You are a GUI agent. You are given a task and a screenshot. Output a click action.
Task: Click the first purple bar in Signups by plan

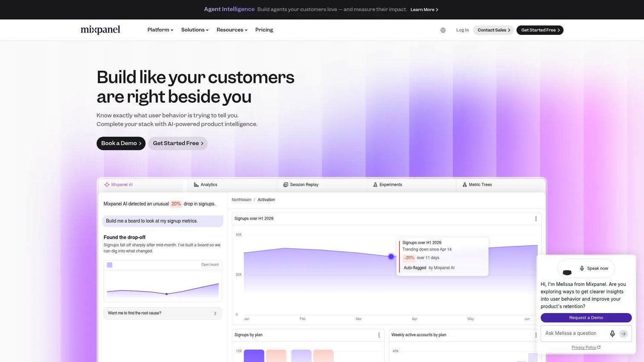pos(254,356)
